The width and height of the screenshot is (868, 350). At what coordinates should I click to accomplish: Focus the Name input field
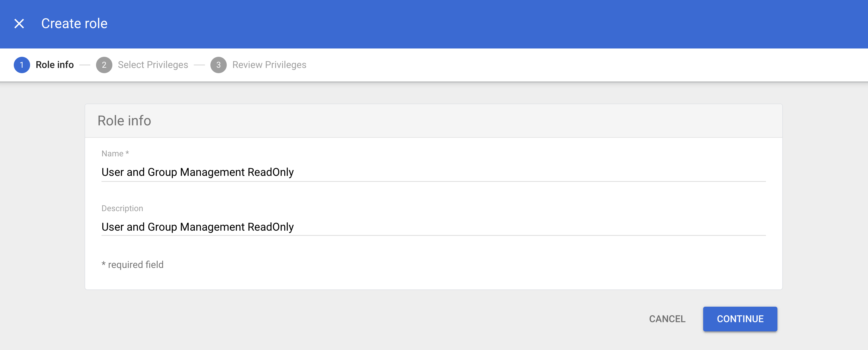[x=433, y=172]
